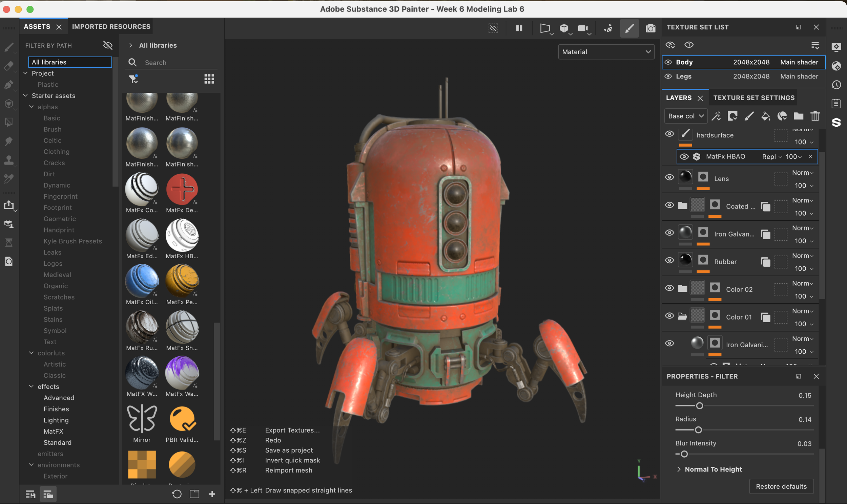847x504 pixels.
Task: Open the Material view mode dropdown
Action: 606,52
